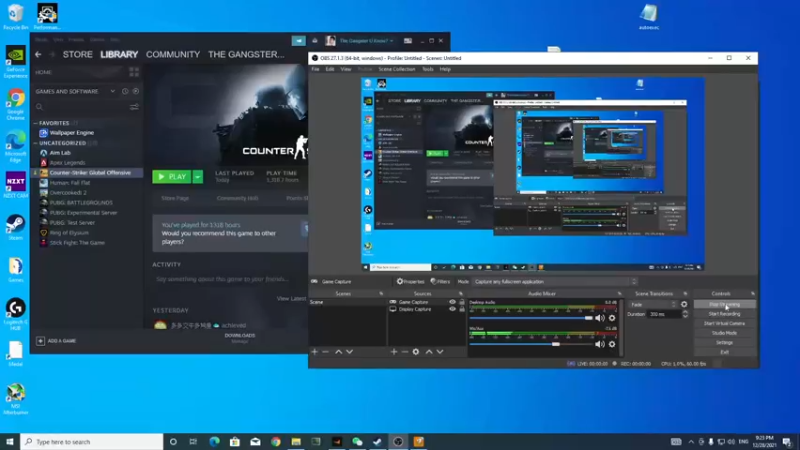Open transition properties gear beside Fade
Image resolution: width=800 pixels, height=450 pixels.
tap(684, 304)
